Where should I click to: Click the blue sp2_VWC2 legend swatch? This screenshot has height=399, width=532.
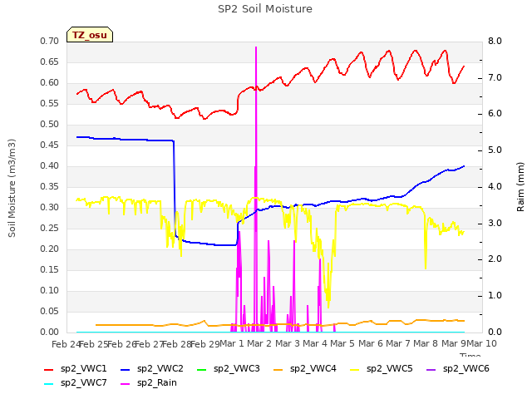(x=126, y=369)
